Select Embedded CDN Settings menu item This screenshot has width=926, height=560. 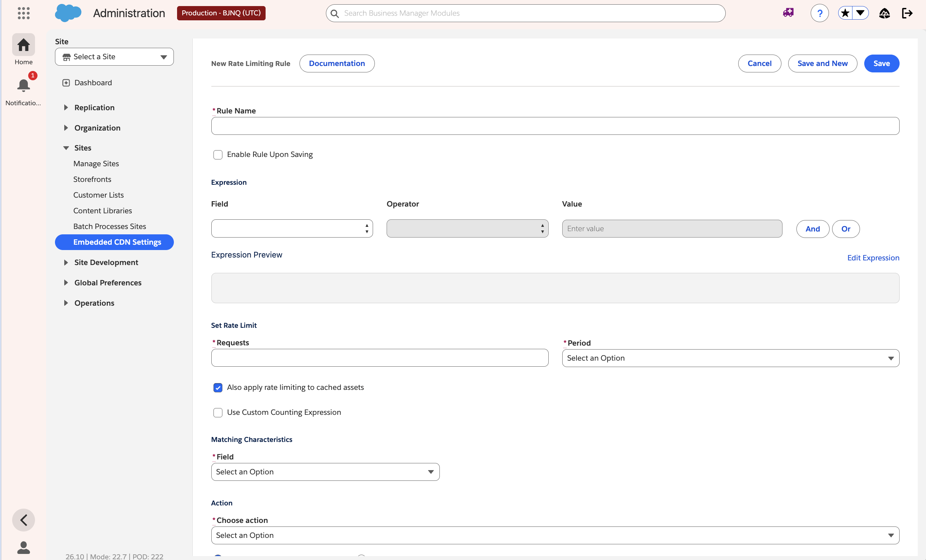pos(114,242)
